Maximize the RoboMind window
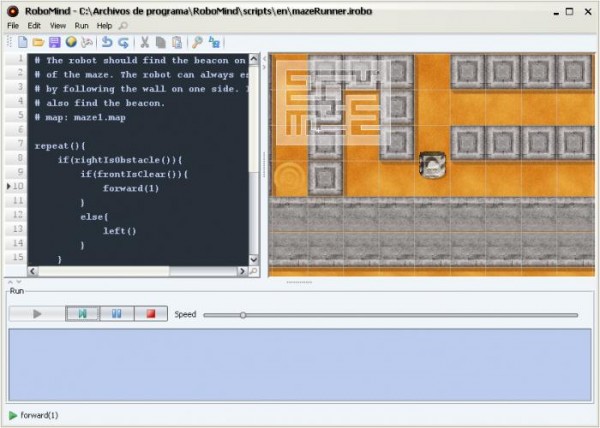This screenshot has width=600, height=428. click(569, 11)
